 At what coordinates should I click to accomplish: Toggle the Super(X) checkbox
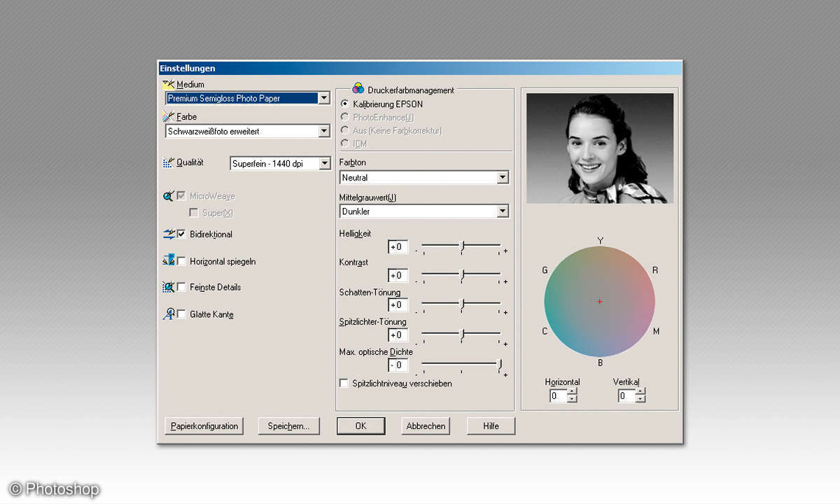click(x=194, y=213)
